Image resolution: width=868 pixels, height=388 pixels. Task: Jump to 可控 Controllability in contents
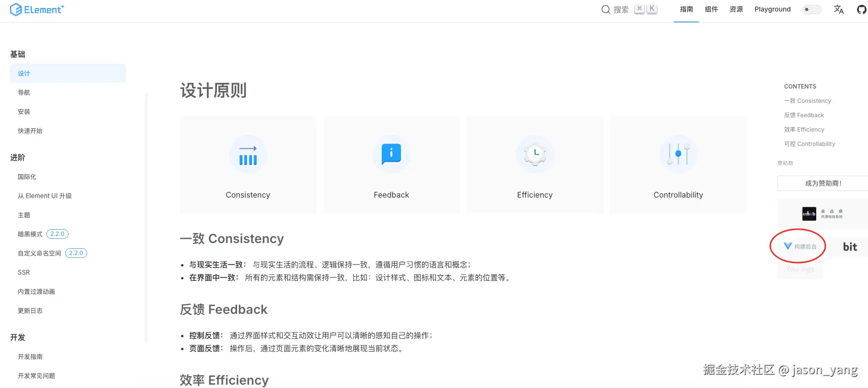pos(810,144)
